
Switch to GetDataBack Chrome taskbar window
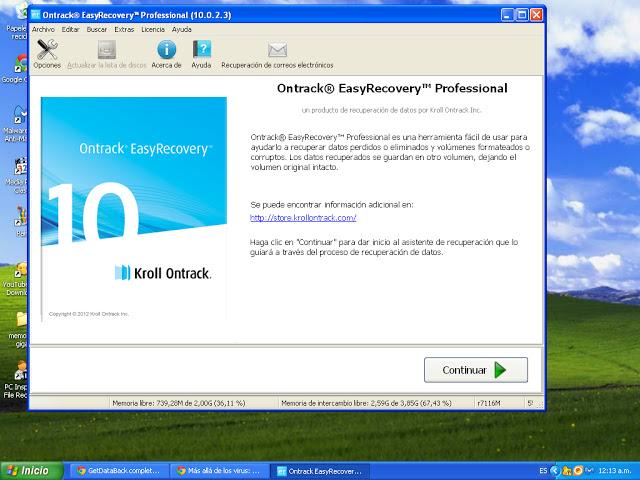(x=118, y=470)
